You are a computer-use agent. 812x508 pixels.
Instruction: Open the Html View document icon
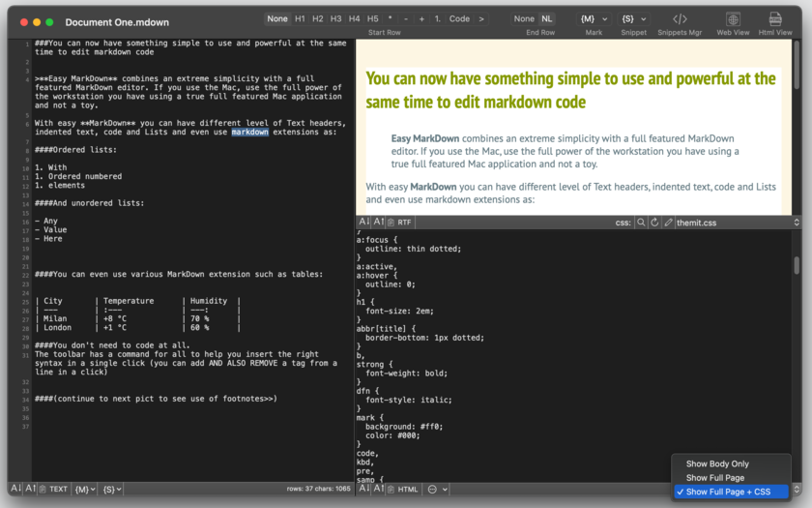coord(774,19)
